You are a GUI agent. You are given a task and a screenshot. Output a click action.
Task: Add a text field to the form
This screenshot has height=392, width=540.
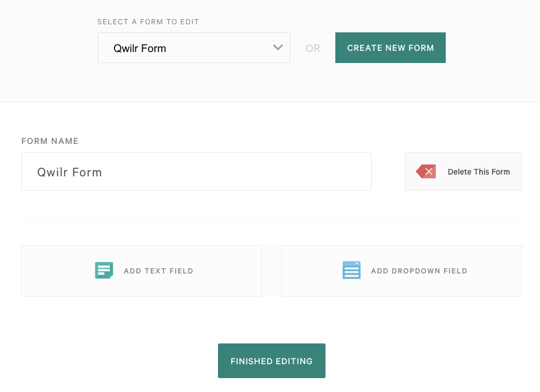click(142, 271)
